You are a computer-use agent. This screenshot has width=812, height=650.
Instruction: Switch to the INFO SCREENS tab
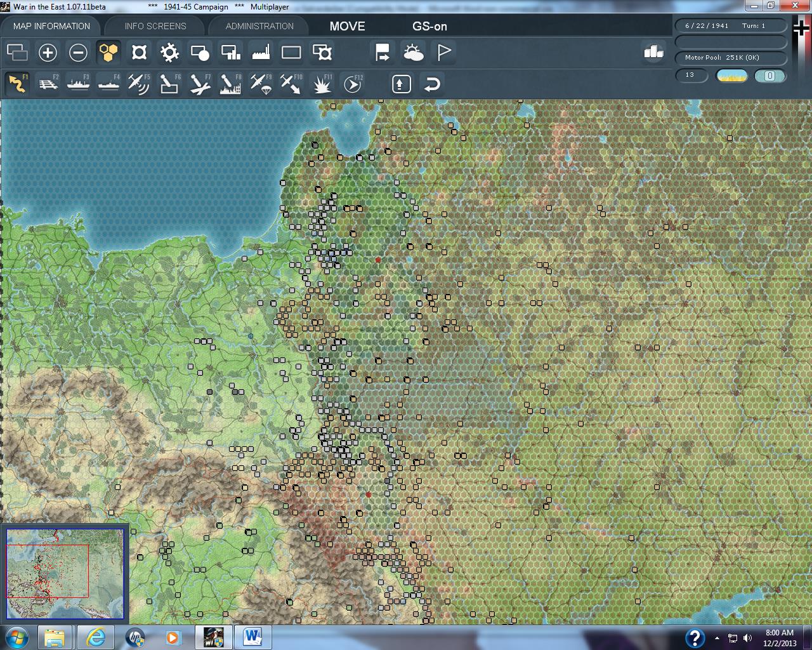click(155, 26)
